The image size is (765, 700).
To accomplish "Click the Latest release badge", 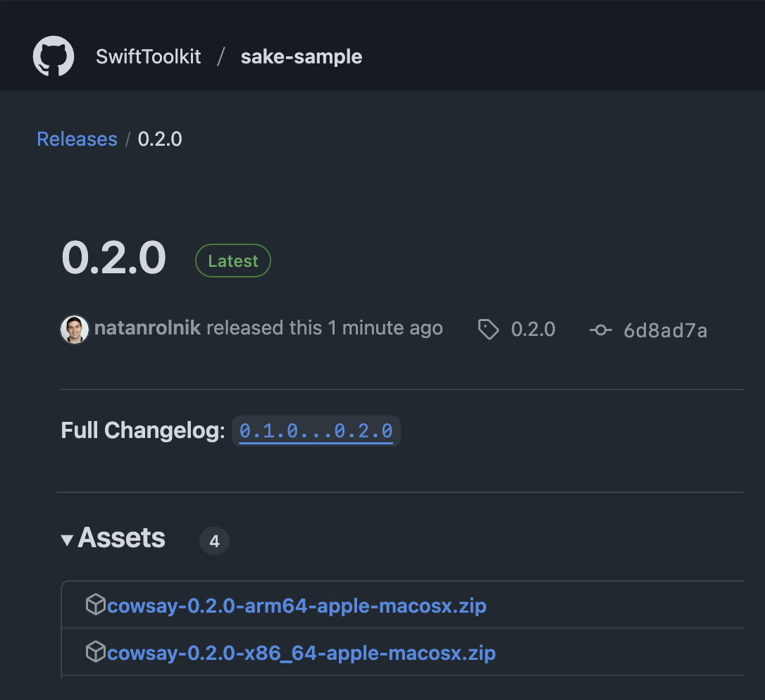I will [232, 260].
